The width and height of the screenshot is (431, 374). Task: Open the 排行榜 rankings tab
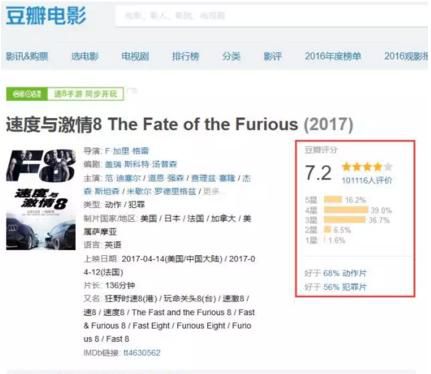185,56
